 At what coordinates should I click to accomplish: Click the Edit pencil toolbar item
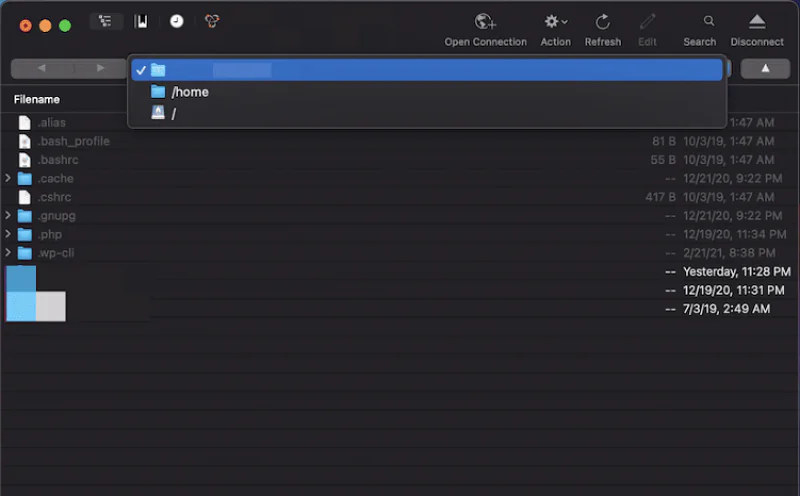[647, 22]
